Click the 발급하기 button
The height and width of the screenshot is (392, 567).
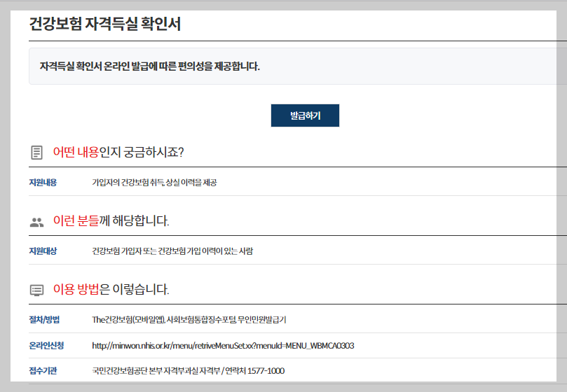click(305, 115)
